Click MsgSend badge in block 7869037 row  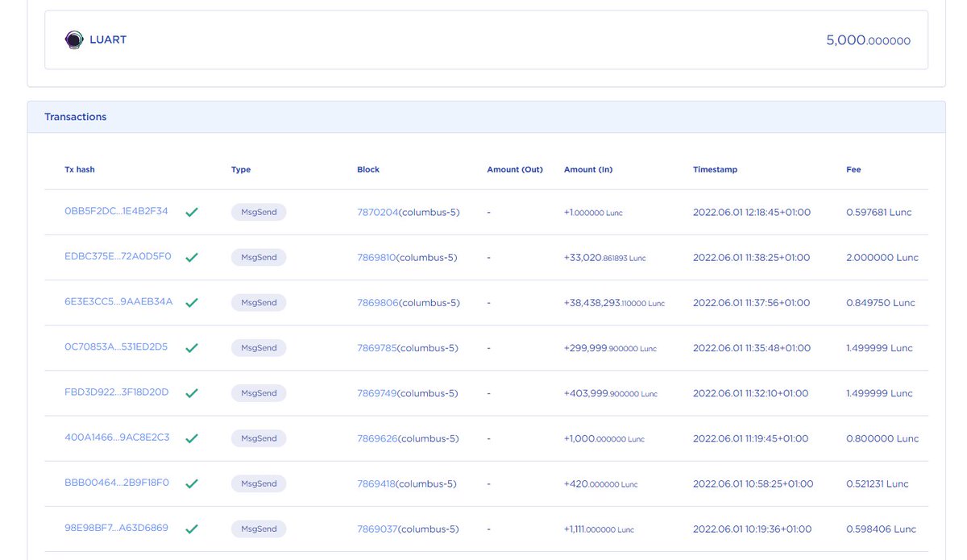point(259,529)
